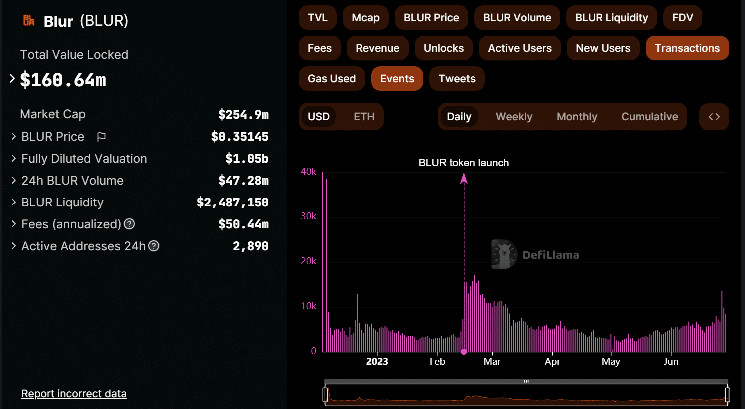Switch the chart denomination to USD
Screen dimensions: 745x409
coord(318,116)
